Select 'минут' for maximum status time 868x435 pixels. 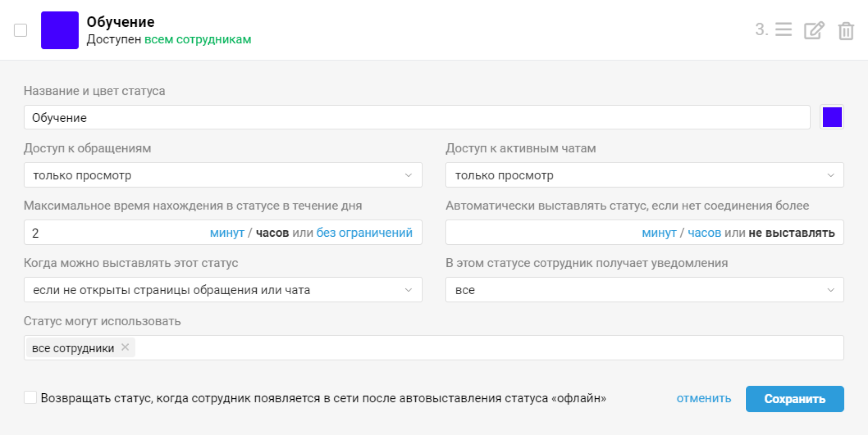[227, 233]
